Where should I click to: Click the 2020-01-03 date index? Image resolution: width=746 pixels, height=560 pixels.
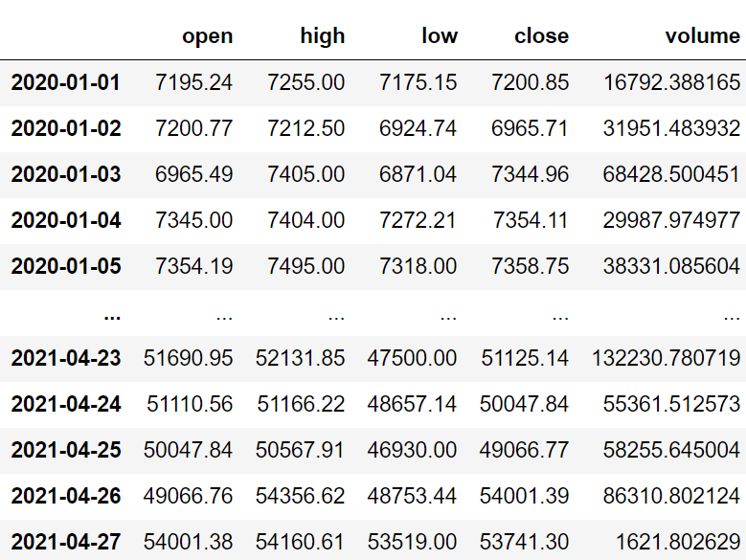pyautogui.click(x=66, y=174)
